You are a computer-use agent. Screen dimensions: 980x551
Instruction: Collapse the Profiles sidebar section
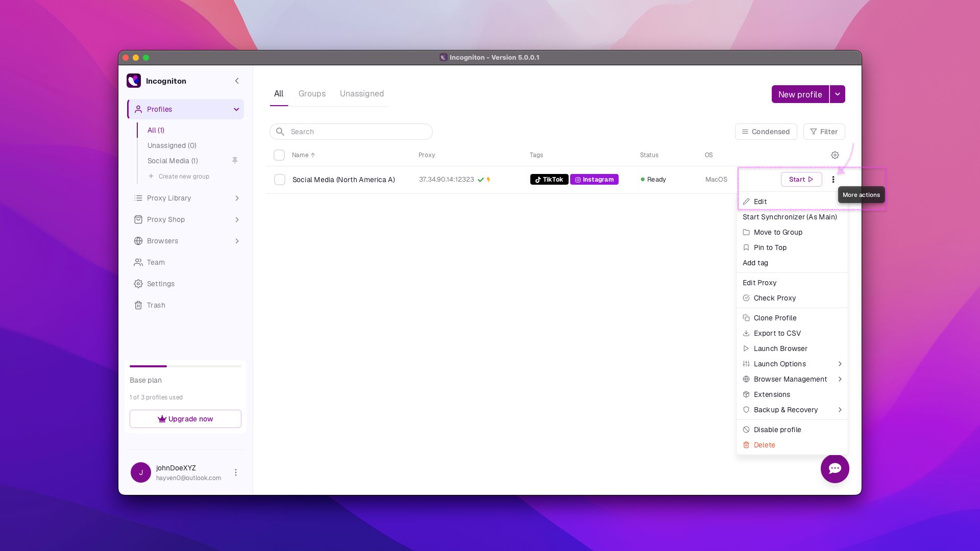[236, 109]
